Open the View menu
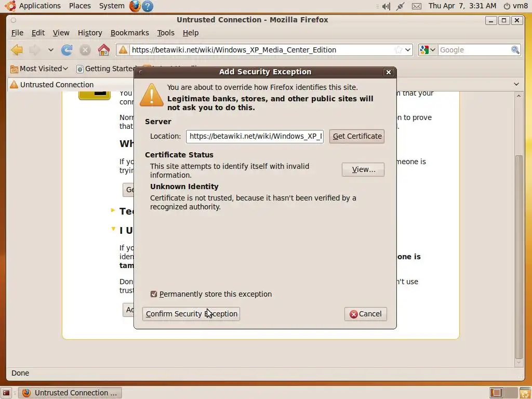 point(61,33)
